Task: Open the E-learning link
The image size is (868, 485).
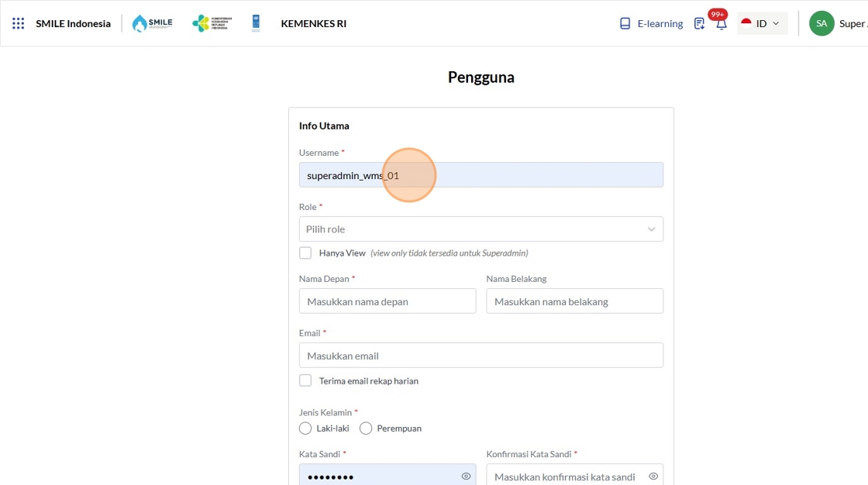Action: (660, 23)
